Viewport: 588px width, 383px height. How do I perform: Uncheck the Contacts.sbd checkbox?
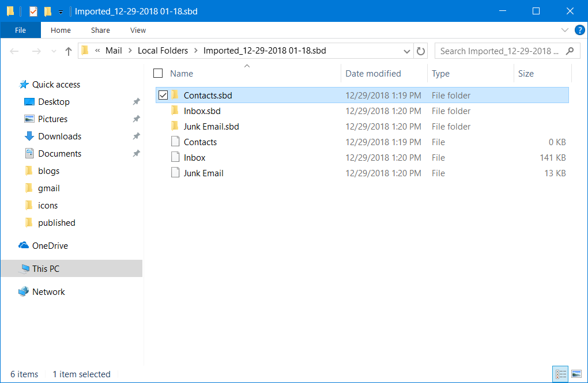pos(163,95)
